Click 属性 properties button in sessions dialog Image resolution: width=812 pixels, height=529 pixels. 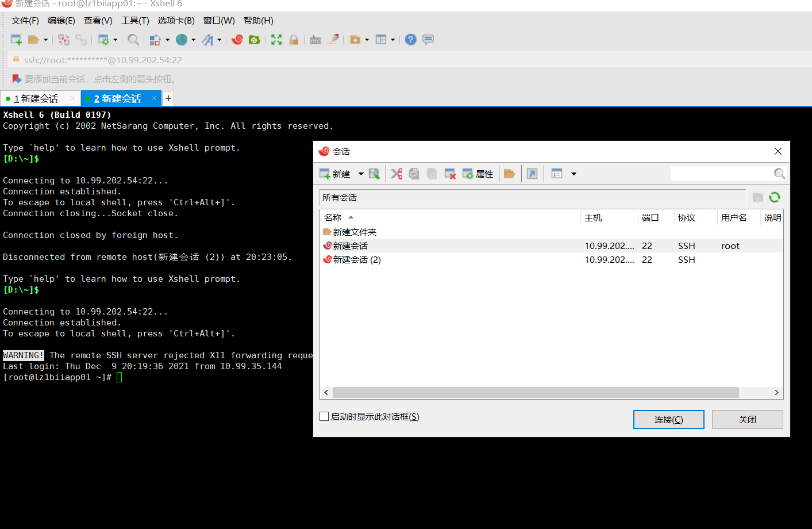click(x=478, y=174)
